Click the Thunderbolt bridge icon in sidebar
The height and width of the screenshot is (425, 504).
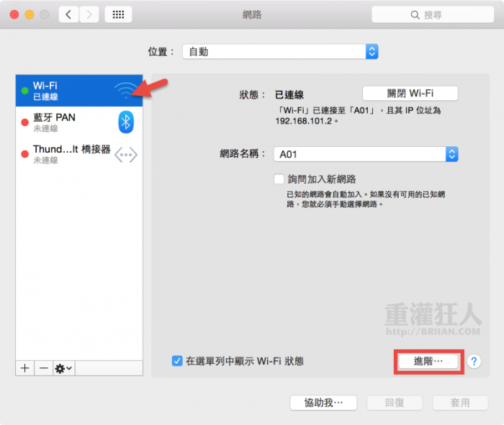(x=126, y=154)
